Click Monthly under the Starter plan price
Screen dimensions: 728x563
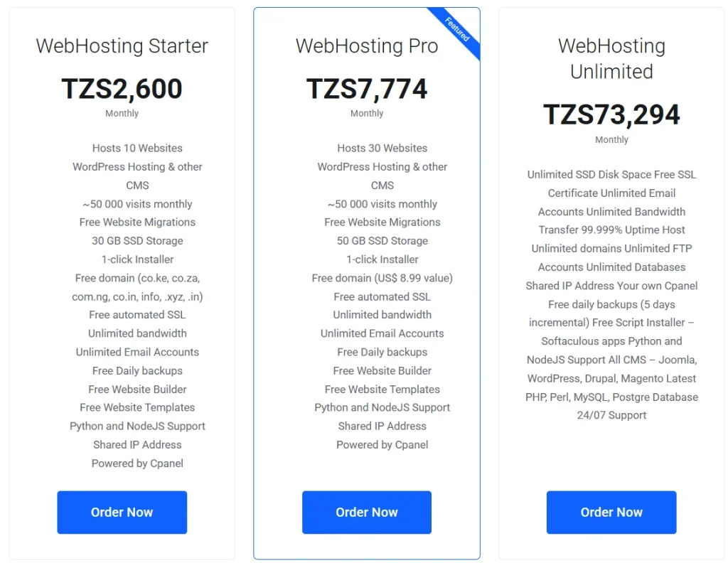pyautogui.click(x=122, y=113)
